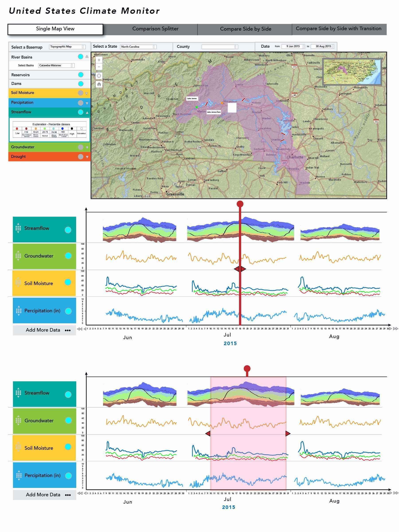Viewport: 399px width, 532px height.
Task: Toggle upper chart Streamflow series circle
Action: tap(68, 230)
